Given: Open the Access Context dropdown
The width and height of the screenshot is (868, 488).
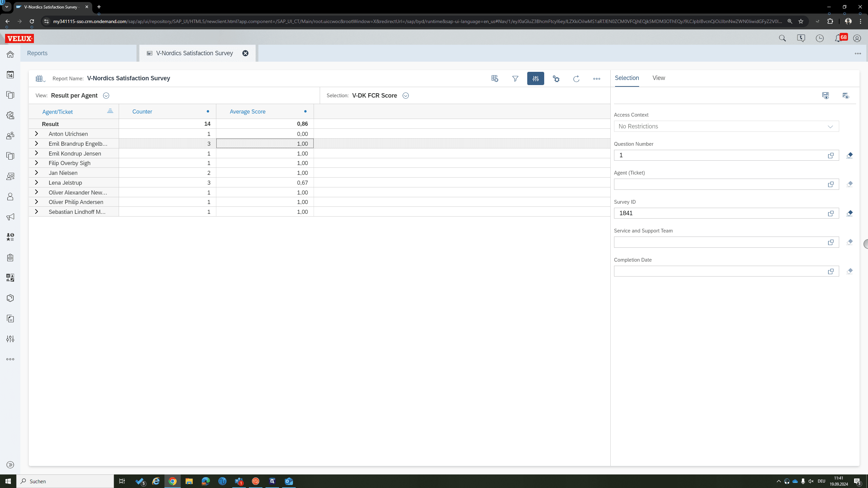Looking at the screenshot, I should [726, 126].
